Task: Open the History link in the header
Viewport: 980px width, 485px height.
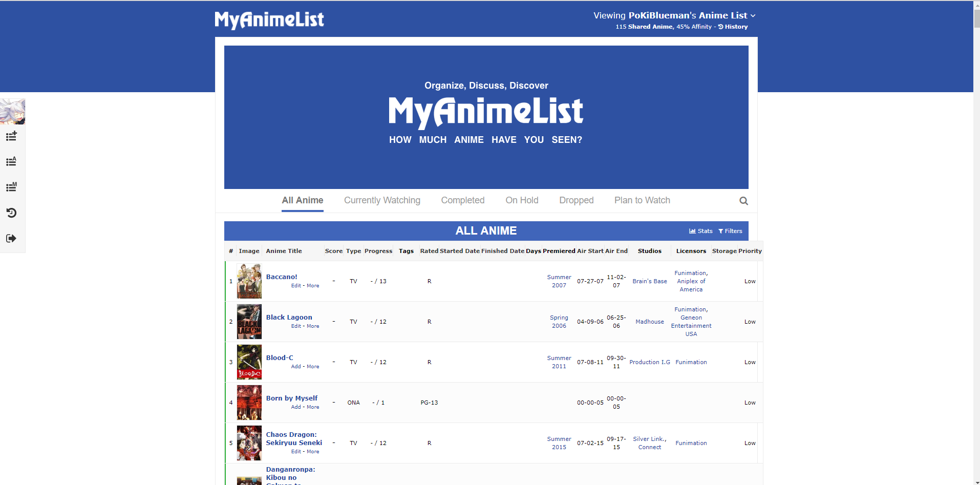Action: [733, 27]
